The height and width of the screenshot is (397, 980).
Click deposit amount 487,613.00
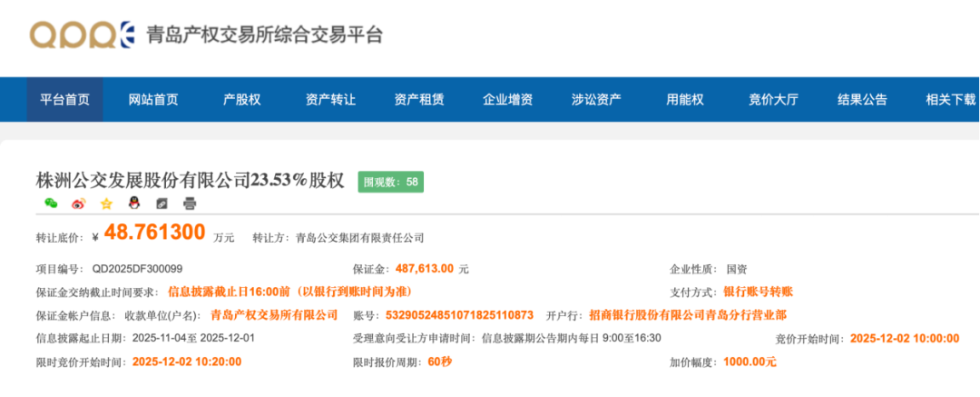pyautogui.click(x=425, y=269)
